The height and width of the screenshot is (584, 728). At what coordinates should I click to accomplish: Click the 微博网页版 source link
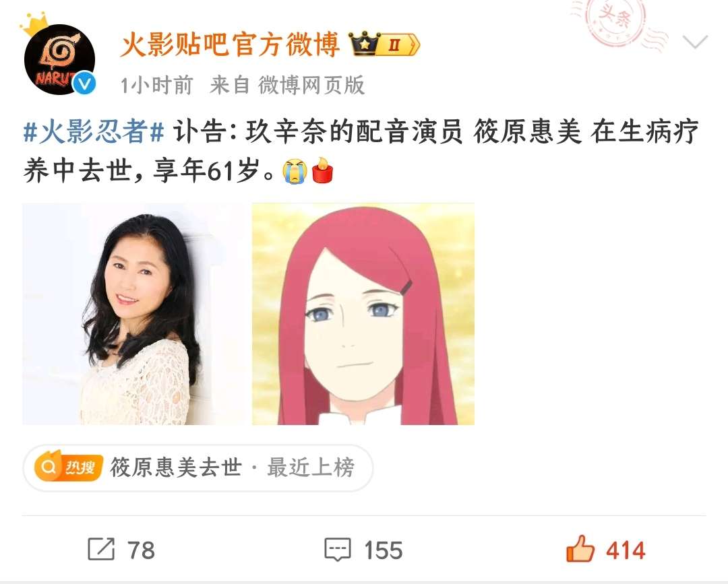tap(311, 86)
